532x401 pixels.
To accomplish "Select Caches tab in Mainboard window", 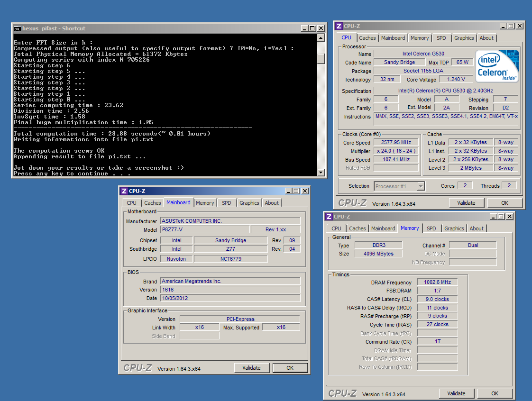I will point(153,203).
